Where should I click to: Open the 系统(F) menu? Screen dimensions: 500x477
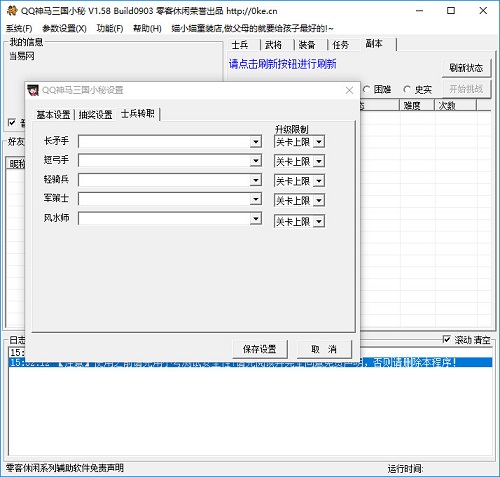point(19,28)
